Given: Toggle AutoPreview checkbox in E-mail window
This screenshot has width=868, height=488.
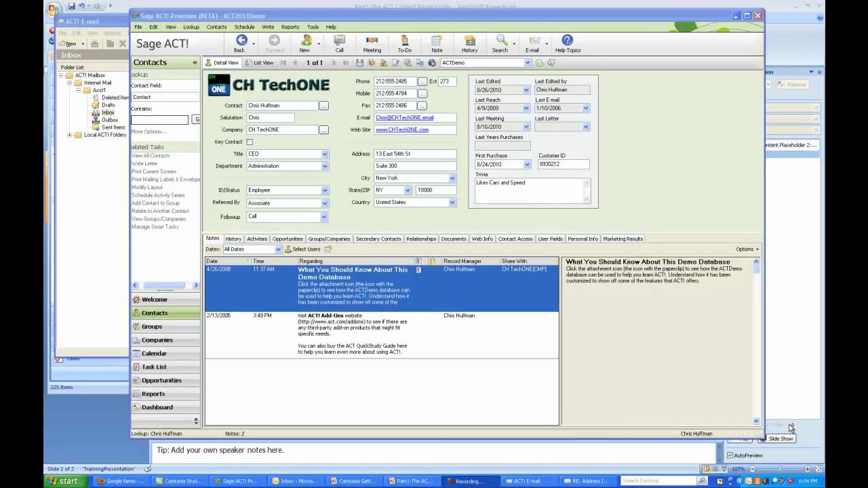Looking at the screenshot, I should (x=730, y=455).
